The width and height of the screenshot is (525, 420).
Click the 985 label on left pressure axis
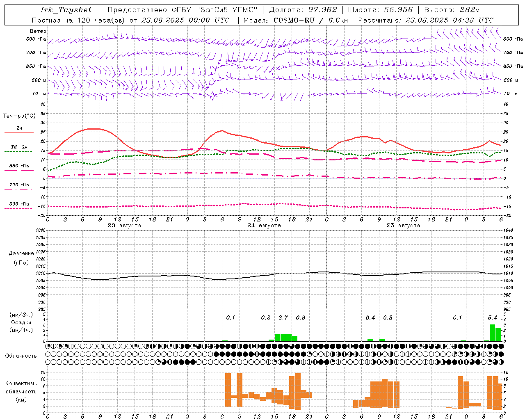42,309
